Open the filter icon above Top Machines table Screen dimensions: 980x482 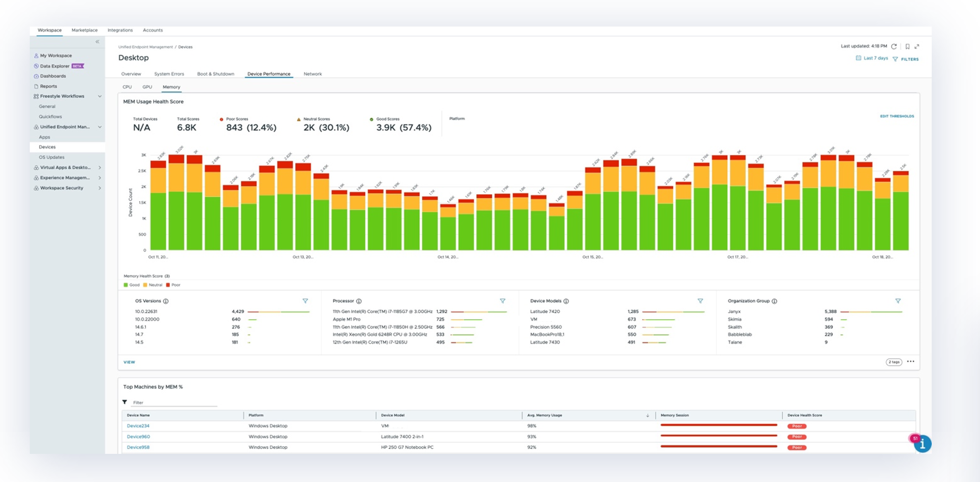pyautogui.click(x=125, y=402)
